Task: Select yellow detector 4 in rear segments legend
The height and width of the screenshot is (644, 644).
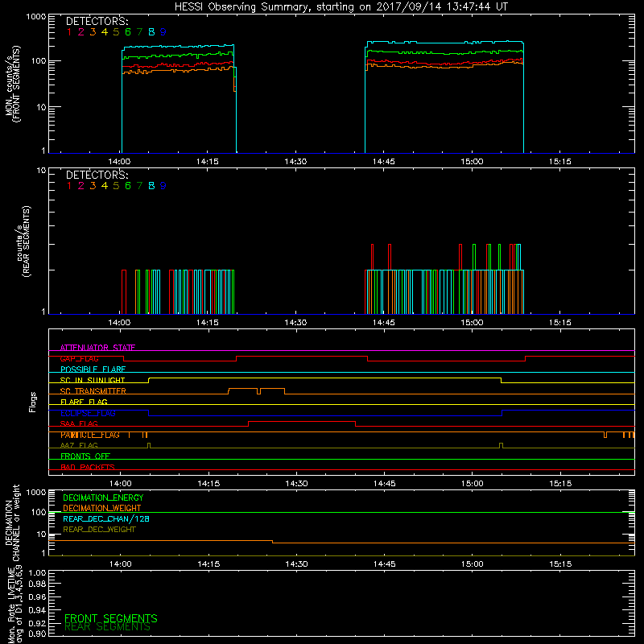Action: (x=105, y=186)
